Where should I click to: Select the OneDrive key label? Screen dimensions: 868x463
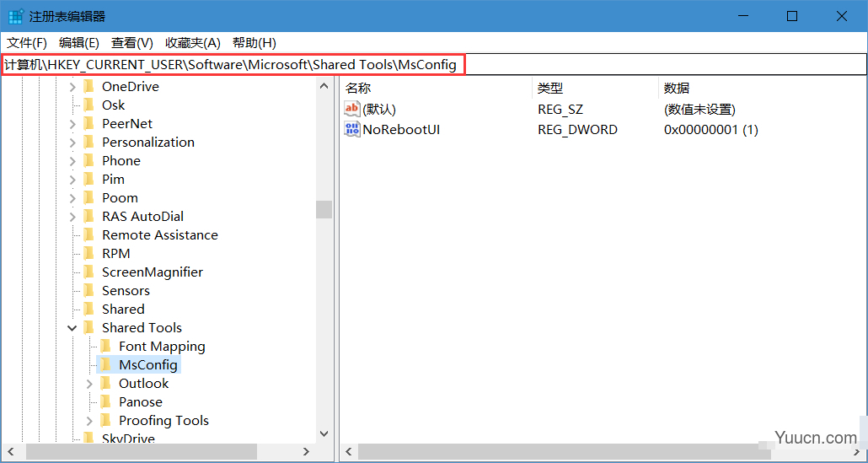[131, 86]
